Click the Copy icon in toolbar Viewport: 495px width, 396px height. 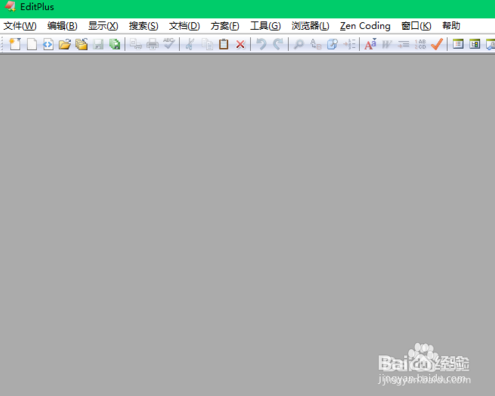click(x=207, y=44)
